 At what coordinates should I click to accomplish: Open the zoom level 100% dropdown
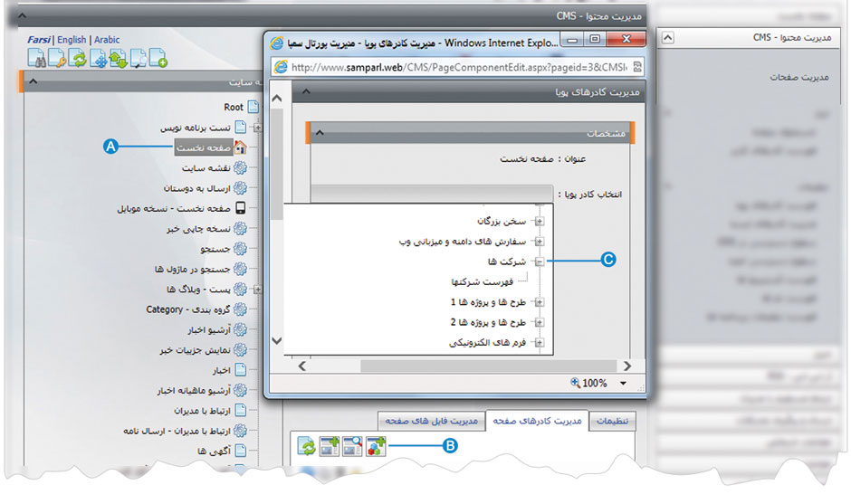click(624, 384)
